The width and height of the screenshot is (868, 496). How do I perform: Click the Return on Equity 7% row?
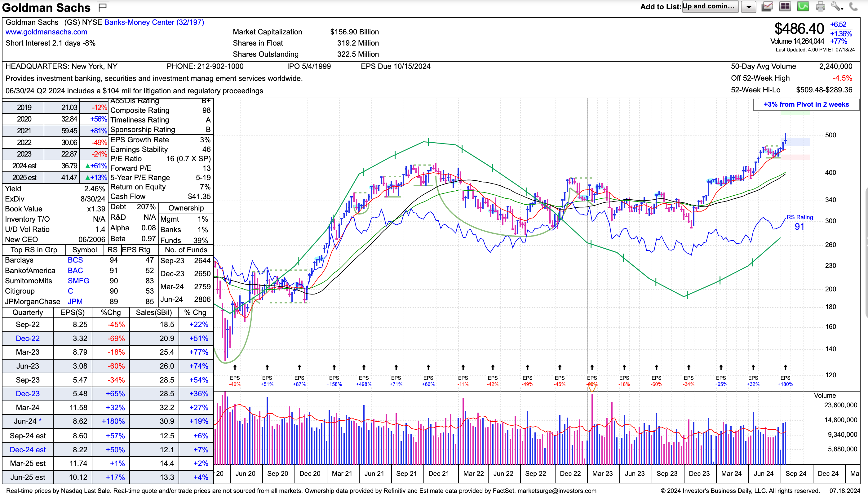click(161, 187)
